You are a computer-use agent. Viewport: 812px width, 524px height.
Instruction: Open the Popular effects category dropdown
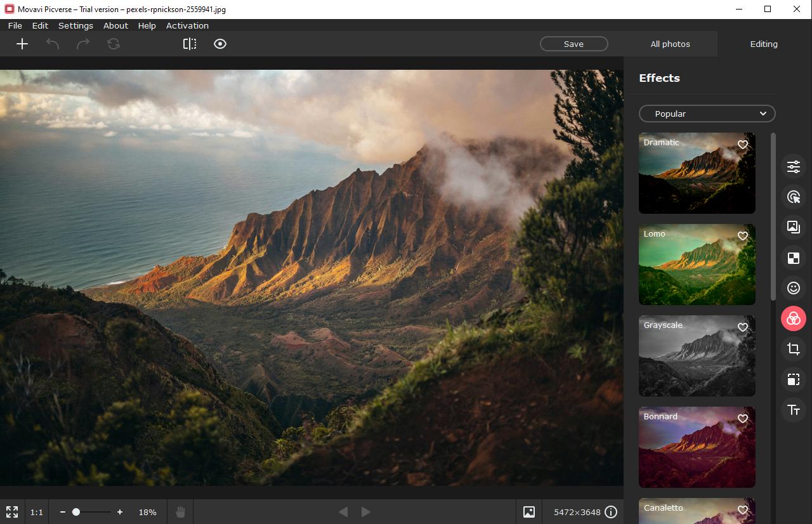(707, 114)
